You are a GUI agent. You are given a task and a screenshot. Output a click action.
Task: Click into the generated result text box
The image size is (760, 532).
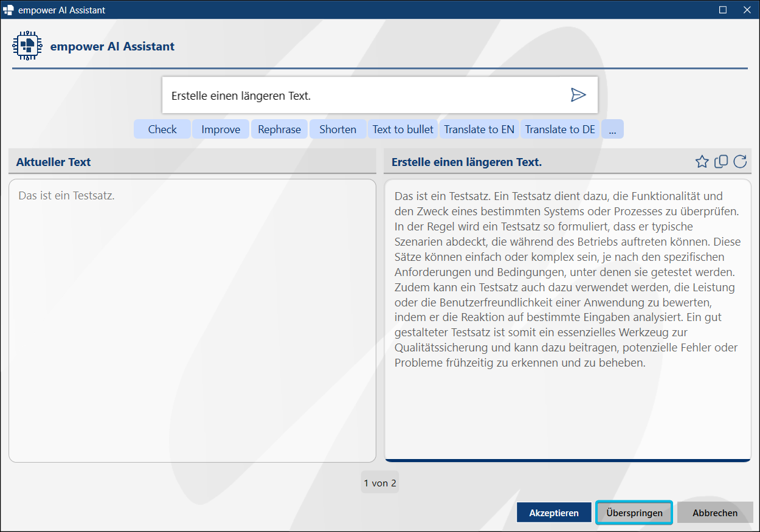tap(568, 320)
